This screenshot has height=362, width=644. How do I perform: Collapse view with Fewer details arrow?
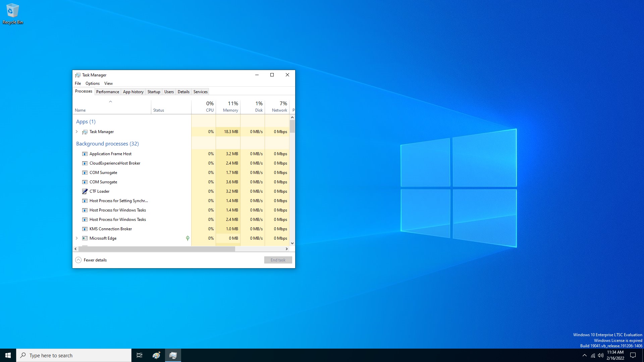click(78, 260)
